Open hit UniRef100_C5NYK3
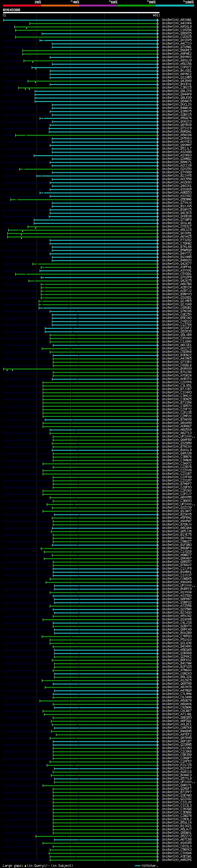This screenshot has width=197, height=868. [x=176, y=850]
